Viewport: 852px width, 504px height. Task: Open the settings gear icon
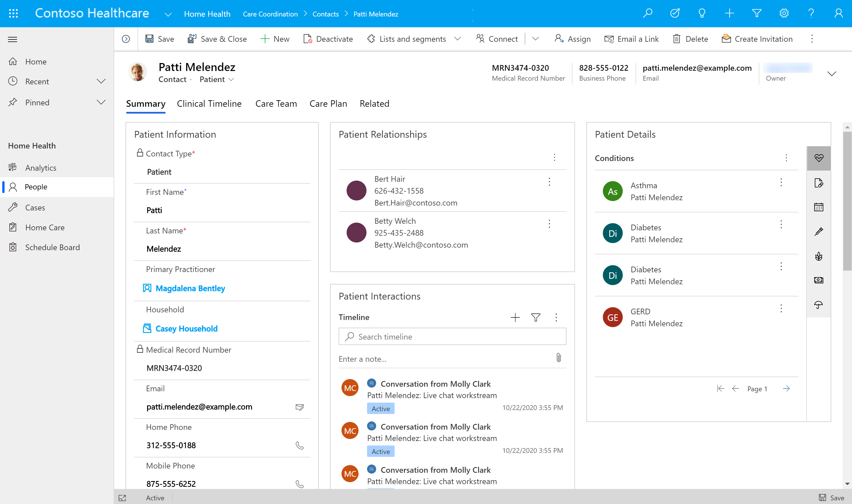[784, 14]
